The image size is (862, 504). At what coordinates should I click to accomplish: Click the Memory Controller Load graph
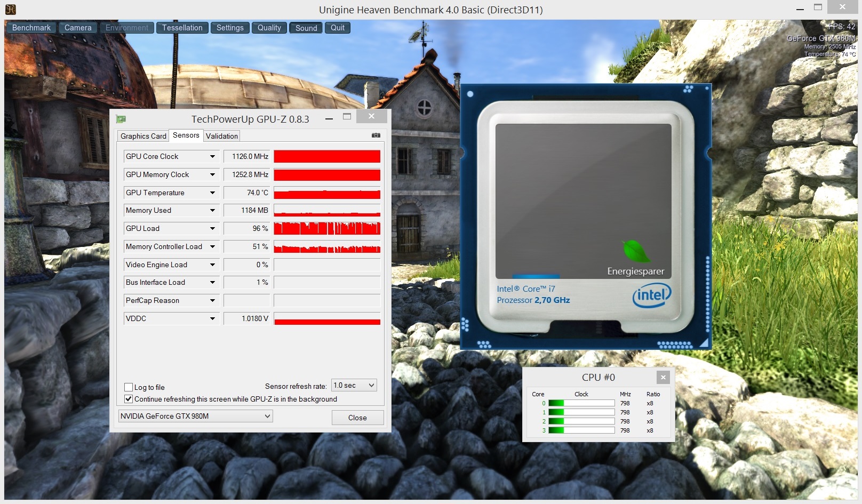pos(327,246)
